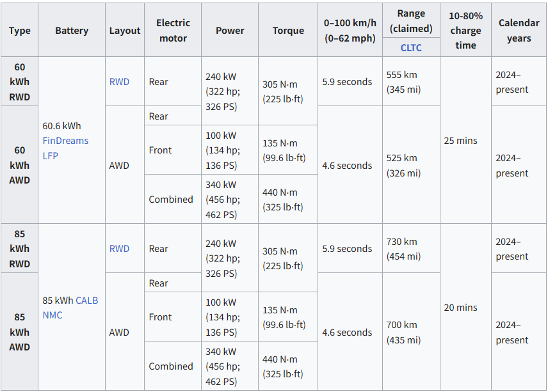Image resolution: width=548 pixels, height=392 pixels.
Task: Click the Battery column header
Action: [x=72, y=31]
